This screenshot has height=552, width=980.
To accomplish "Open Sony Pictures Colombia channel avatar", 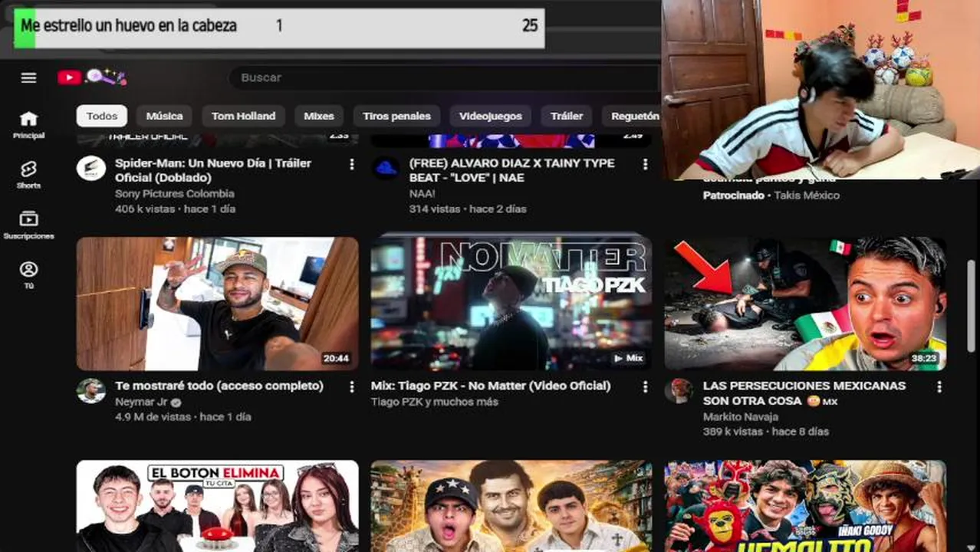I will tap(91, 169).
